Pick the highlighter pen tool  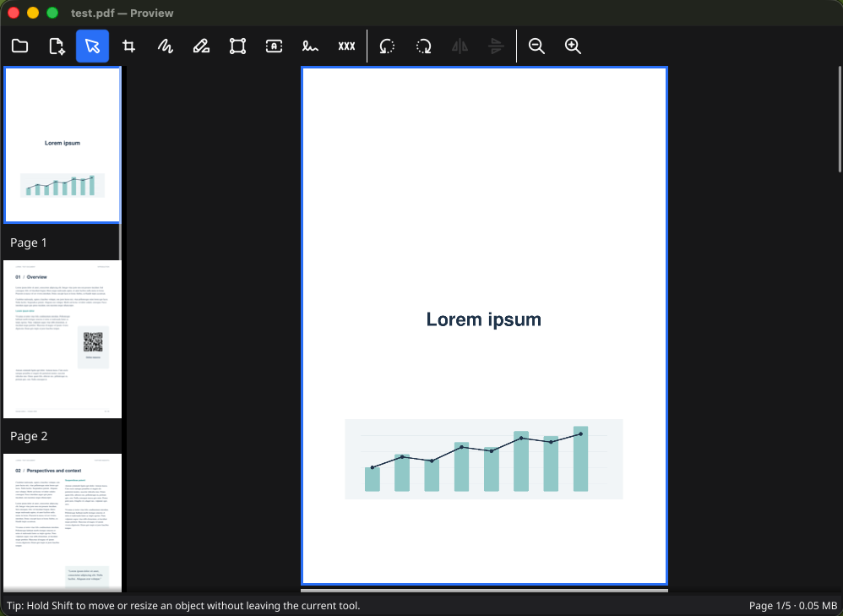tap(201, 46)
